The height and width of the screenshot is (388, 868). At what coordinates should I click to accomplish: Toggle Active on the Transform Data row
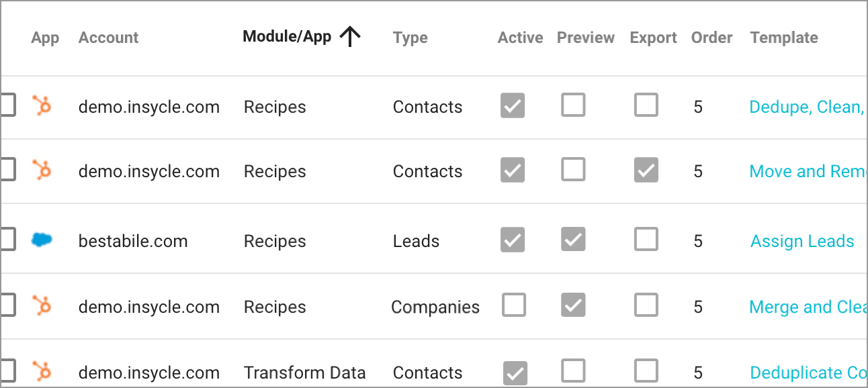(x=515, y=371)
